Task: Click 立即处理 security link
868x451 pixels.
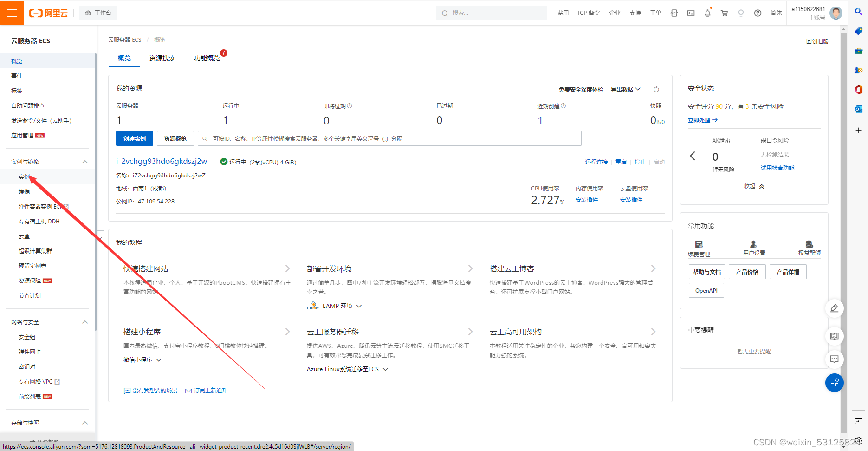Action: [x=702, y=120]
